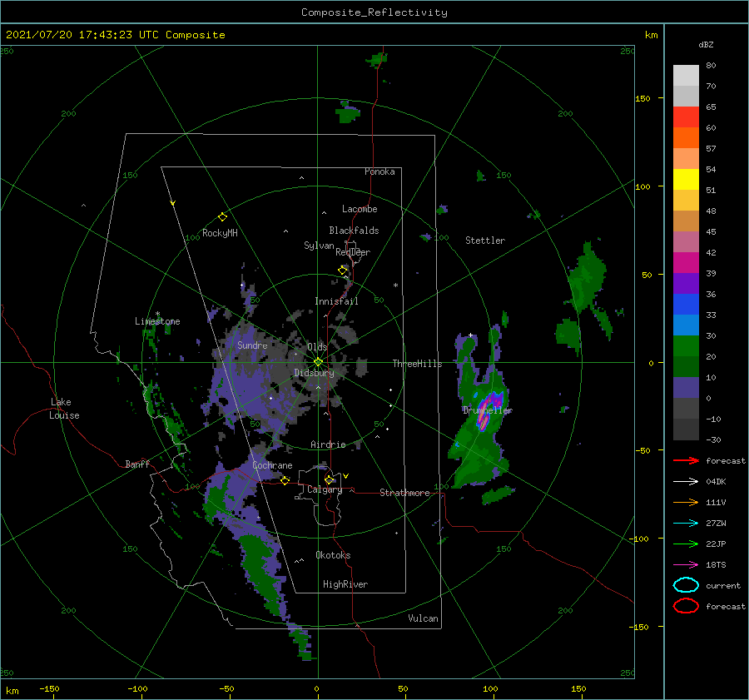Click the yellow diamond marker below RedDeer

tap(343, 271)
